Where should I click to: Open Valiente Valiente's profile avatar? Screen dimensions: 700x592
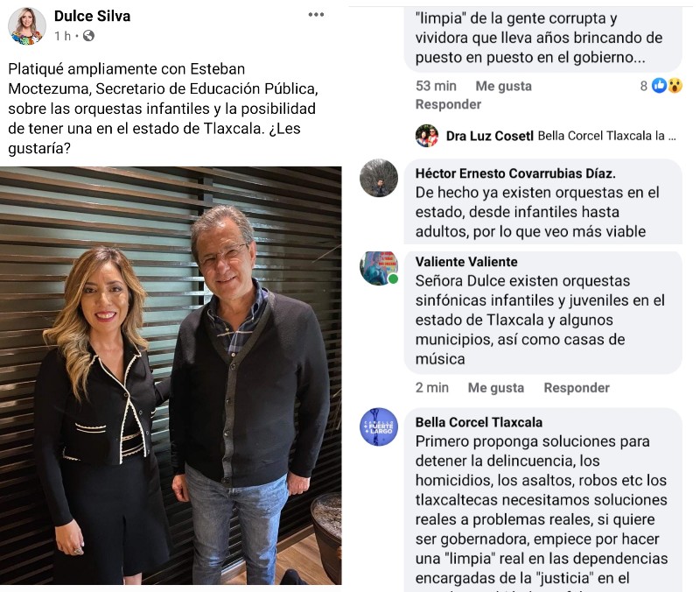tap(379, 268)
